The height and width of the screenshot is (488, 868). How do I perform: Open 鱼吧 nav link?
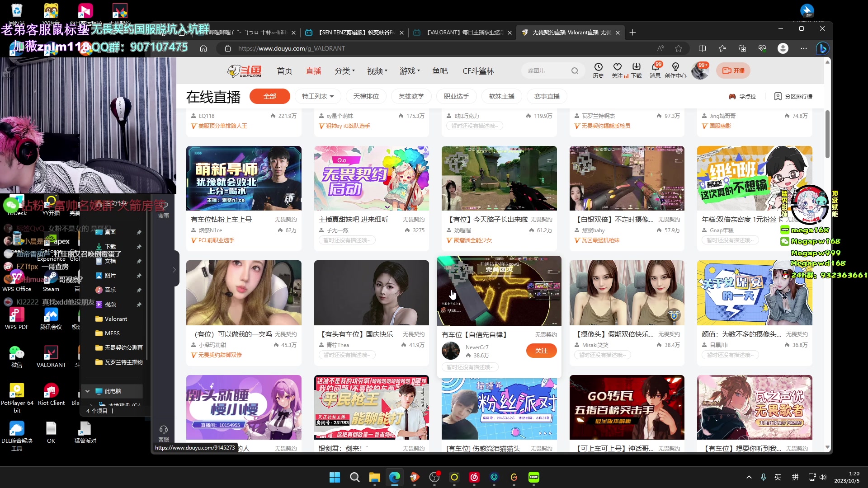[440, 71]
